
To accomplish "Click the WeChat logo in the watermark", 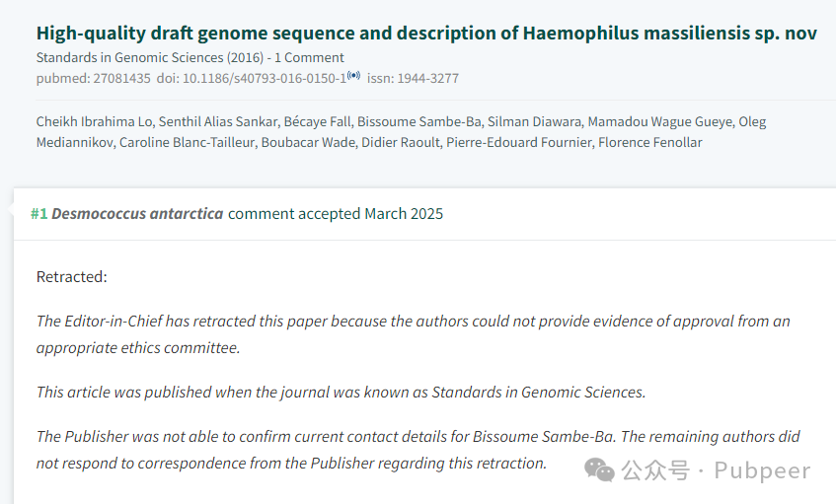I will [x=599, y=469].
